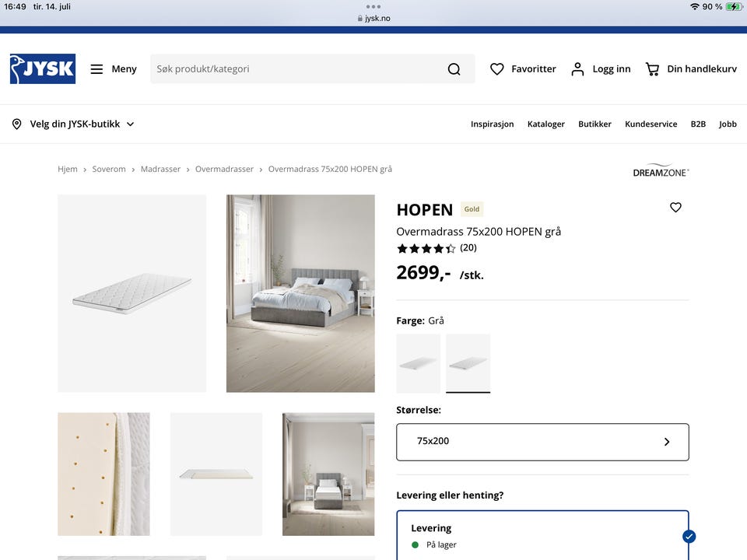Go to Inspirasjon in top navigation
This screenshot has height=560, width=747.
492,124
